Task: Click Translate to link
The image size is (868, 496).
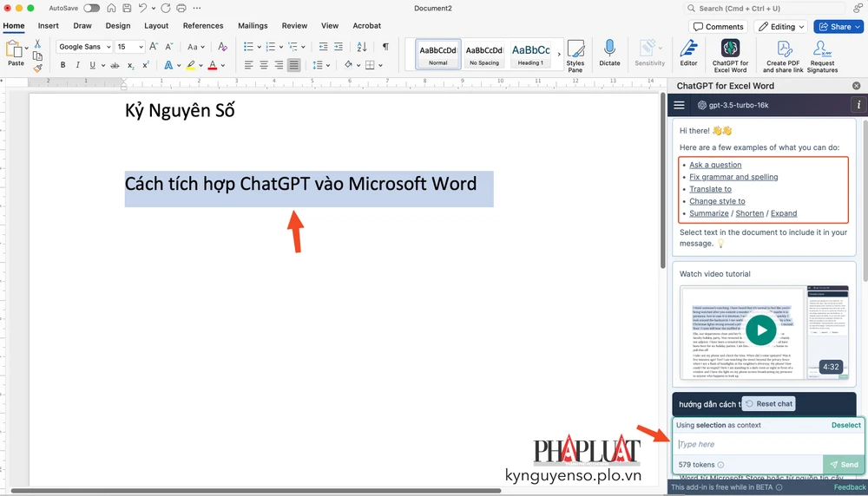Action: (710, 189)
